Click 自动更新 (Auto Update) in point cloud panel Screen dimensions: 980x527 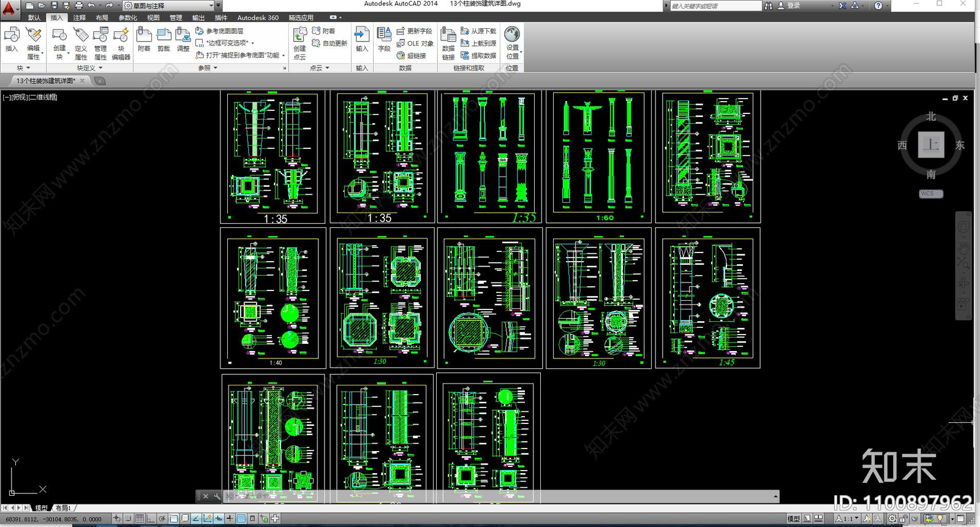click(x=330, y=44)
